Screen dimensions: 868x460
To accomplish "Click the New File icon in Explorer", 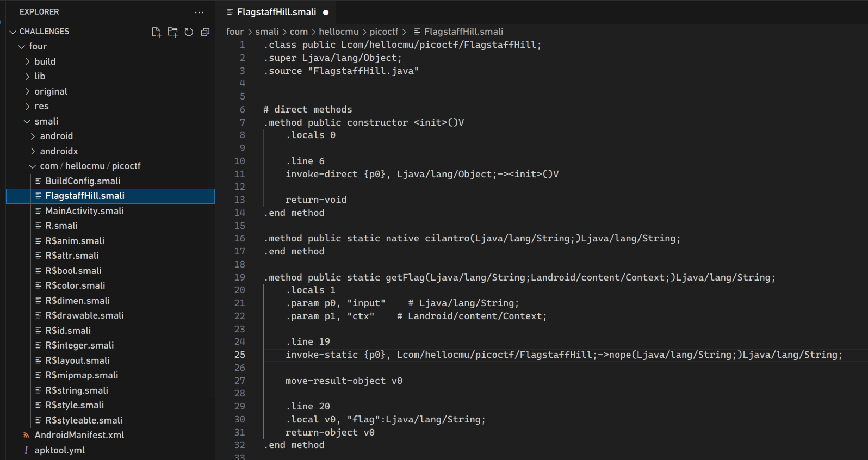I will pyautogui.click(x=157, y=32).
